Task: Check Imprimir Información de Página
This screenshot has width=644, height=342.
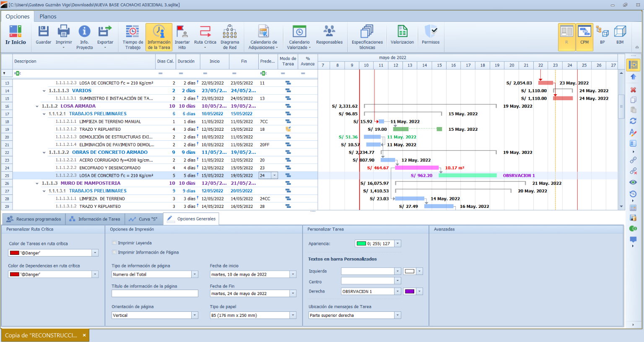Action: [x=114, y=252]
